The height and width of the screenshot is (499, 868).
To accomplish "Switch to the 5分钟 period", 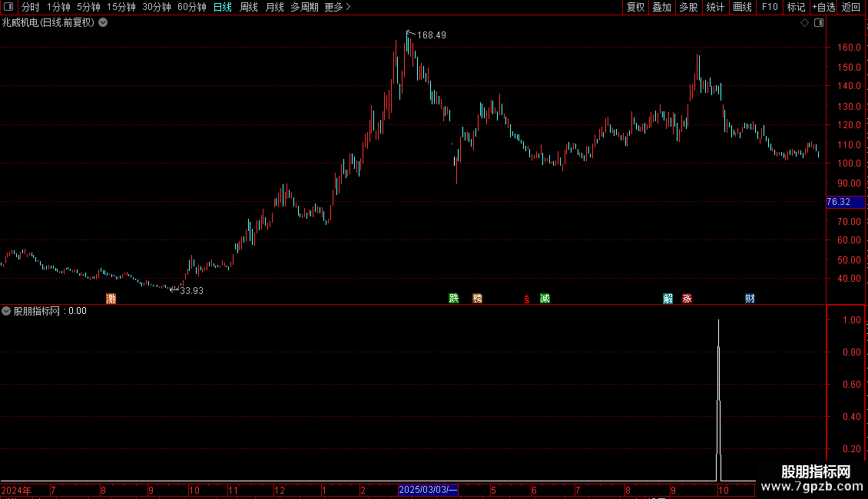I will tap(88, 7).
